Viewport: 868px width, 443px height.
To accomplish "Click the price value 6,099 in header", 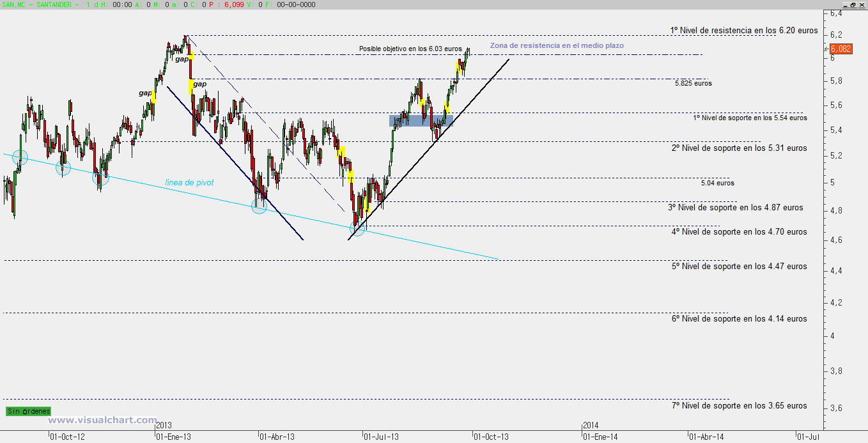I will [x=233, y=4].
